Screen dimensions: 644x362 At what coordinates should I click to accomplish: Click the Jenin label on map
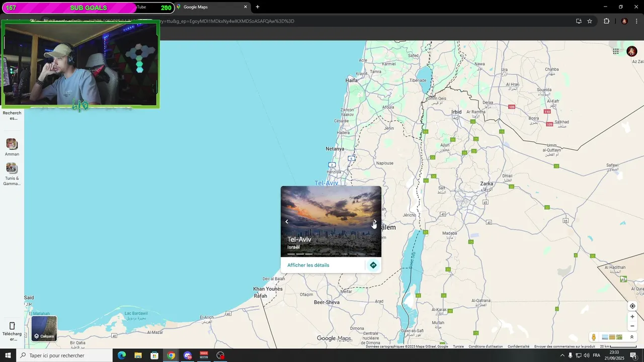(x=389, y=128)
